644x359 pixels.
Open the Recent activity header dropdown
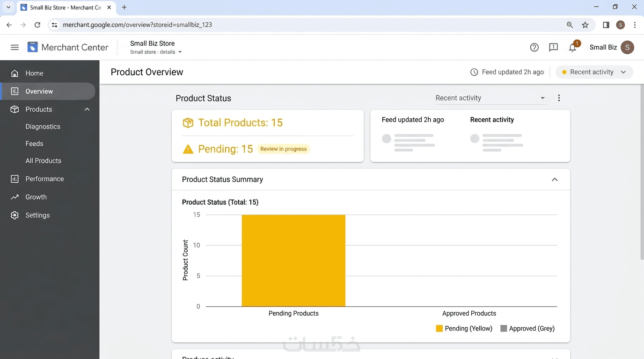tap(594, 72)
